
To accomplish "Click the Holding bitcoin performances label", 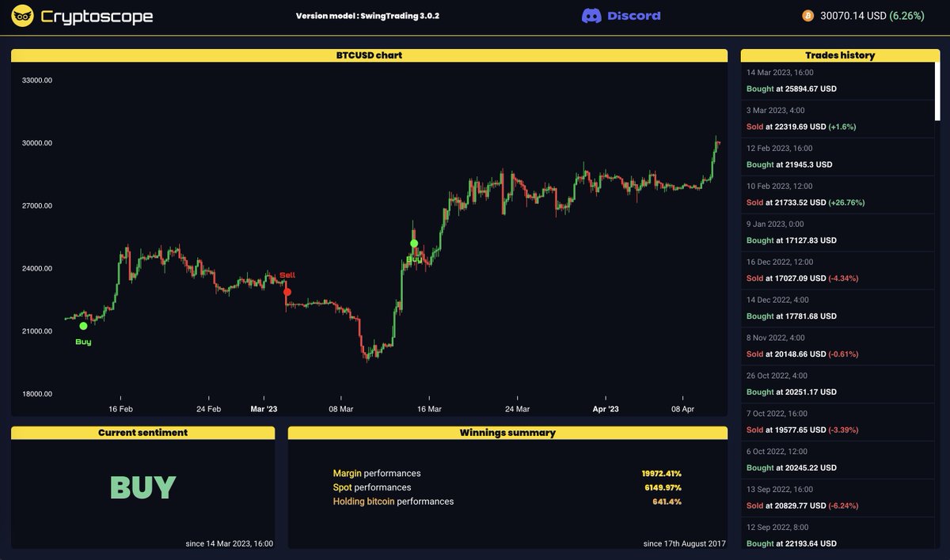I will click(x=393, y=501).
